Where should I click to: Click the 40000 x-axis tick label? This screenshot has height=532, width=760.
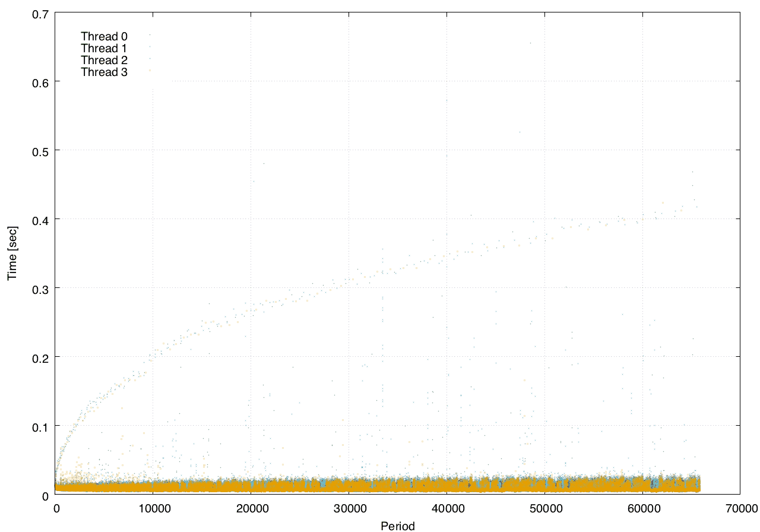tap(447, 509)
